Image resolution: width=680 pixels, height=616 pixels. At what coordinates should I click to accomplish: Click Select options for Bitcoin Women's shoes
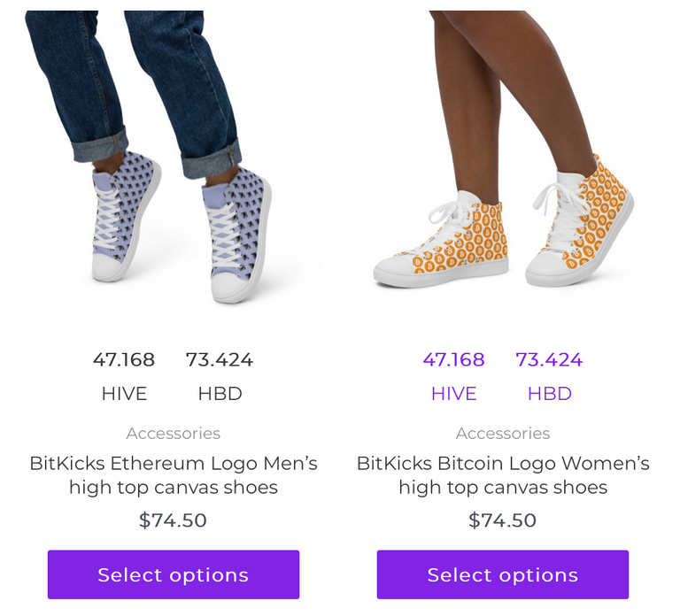pos(503,574)
